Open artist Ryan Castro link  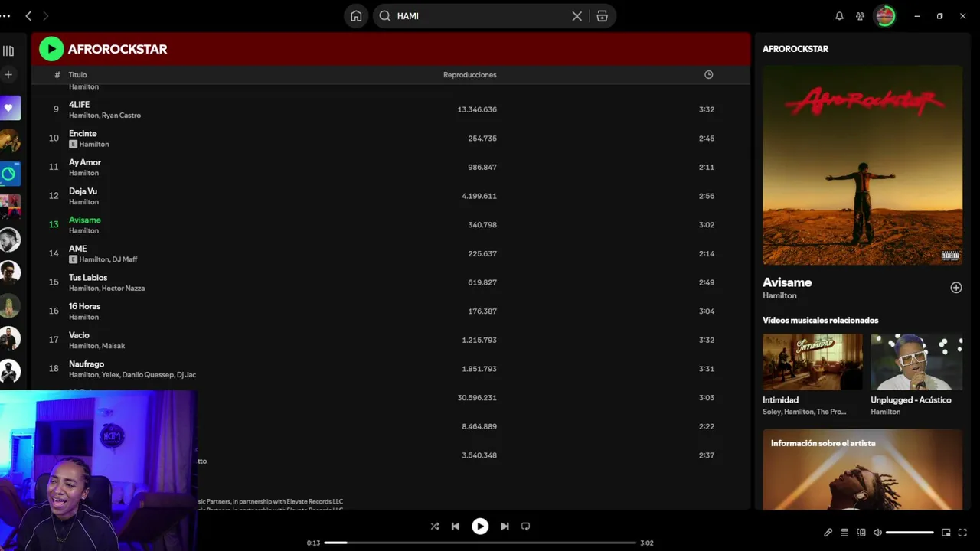[x=121, y=116]
